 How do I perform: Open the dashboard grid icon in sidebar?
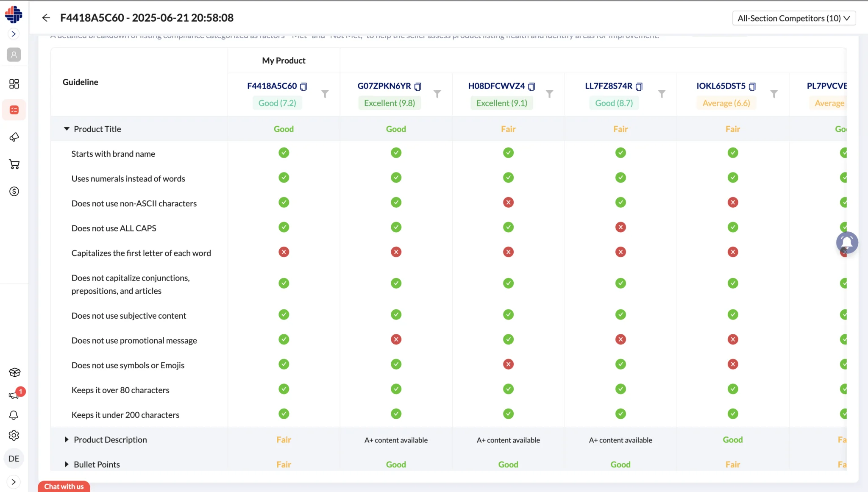[14, 84]
